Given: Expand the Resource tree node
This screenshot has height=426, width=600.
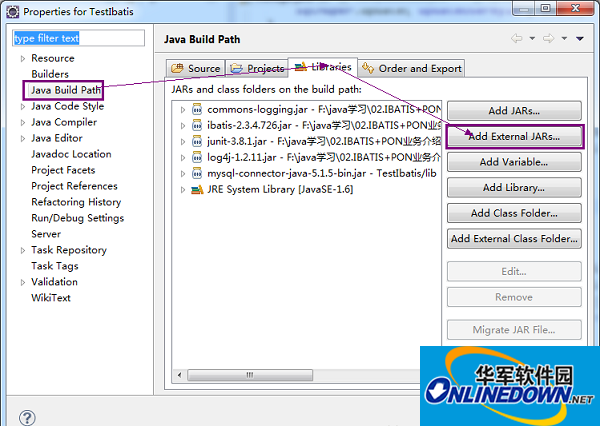Looking at the screenshot, I should 23,59.
